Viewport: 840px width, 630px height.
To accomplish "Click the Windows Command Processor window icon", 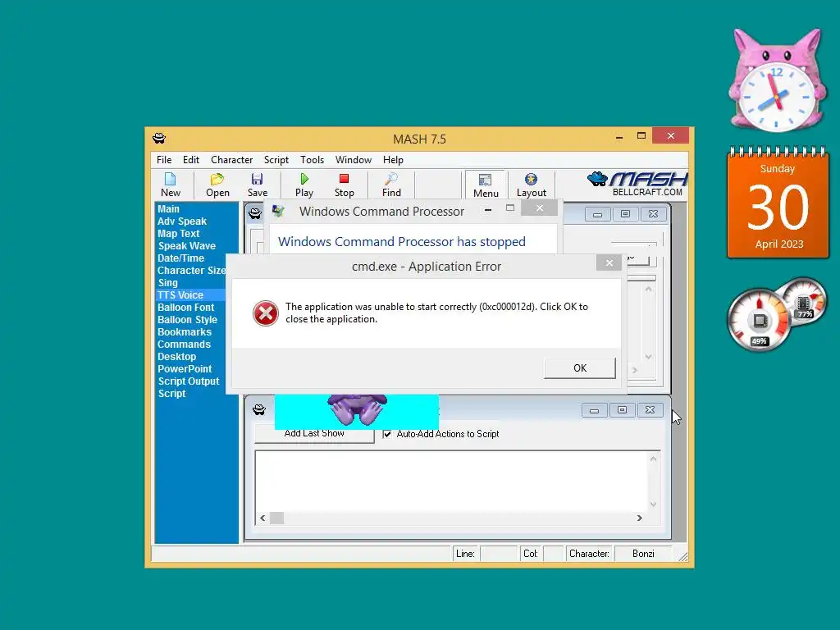I will (278, 211).
